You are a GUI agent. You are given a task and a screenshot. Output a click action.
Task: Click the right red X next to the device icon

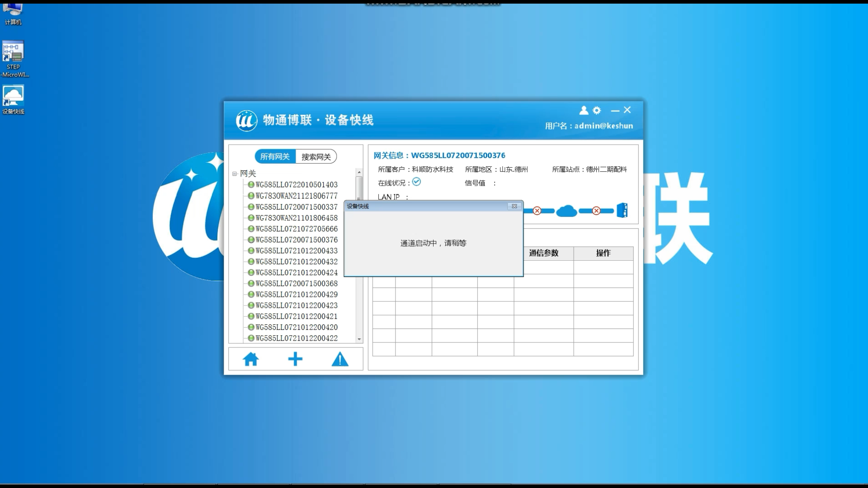595,210
